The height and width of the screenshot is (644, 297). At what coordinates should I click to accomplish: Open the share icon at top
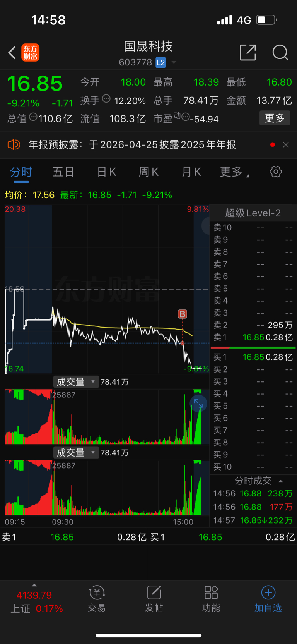coord(248,52)
